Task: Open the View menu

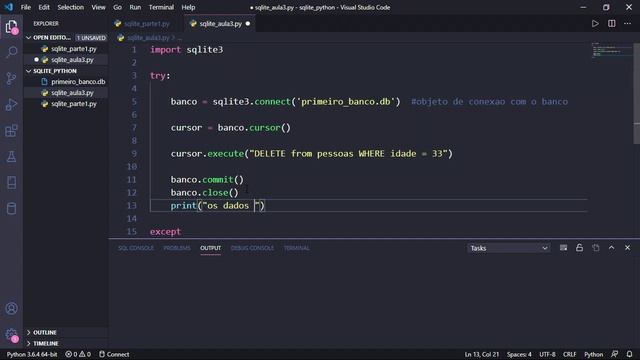Action: point(98,7)
